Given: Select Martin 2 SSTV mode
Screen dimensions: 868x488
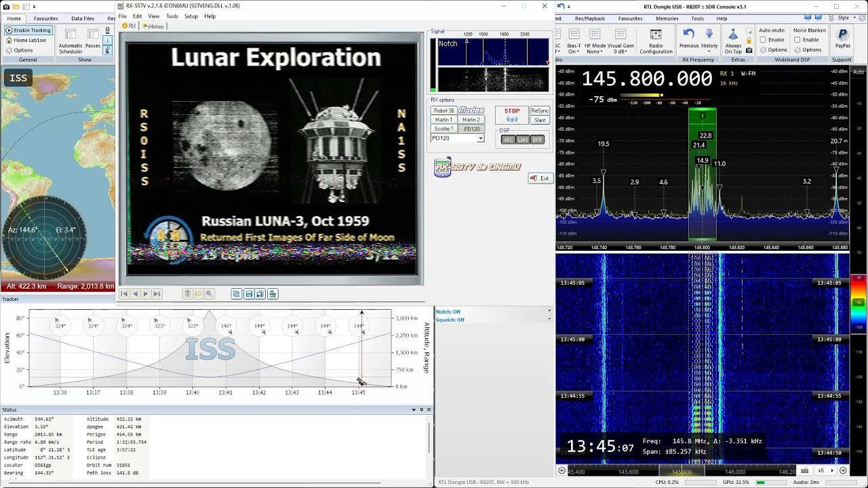Looking at the screenshot, I should coord(471,119).
